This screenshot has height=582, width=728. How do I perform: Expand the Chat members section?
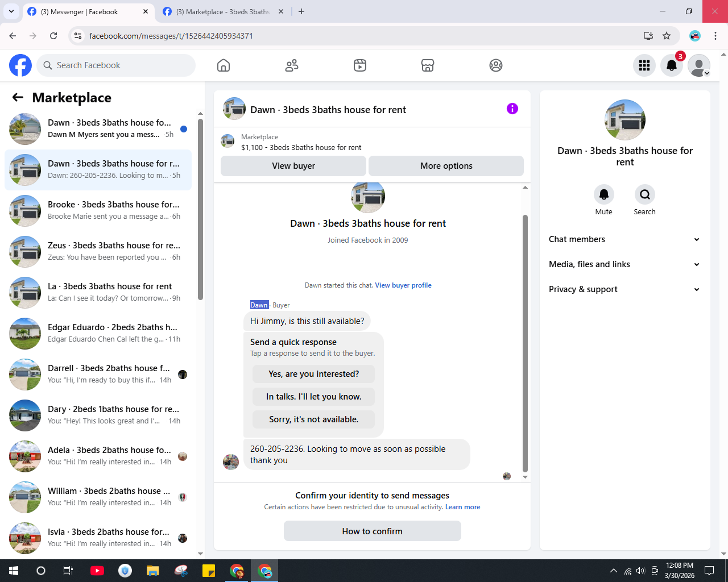tap(624, 239)
